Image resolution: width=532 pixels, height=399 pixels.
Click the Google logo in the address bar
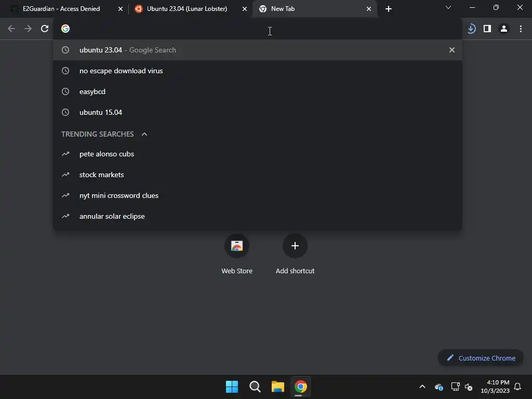tap(65, 29)
